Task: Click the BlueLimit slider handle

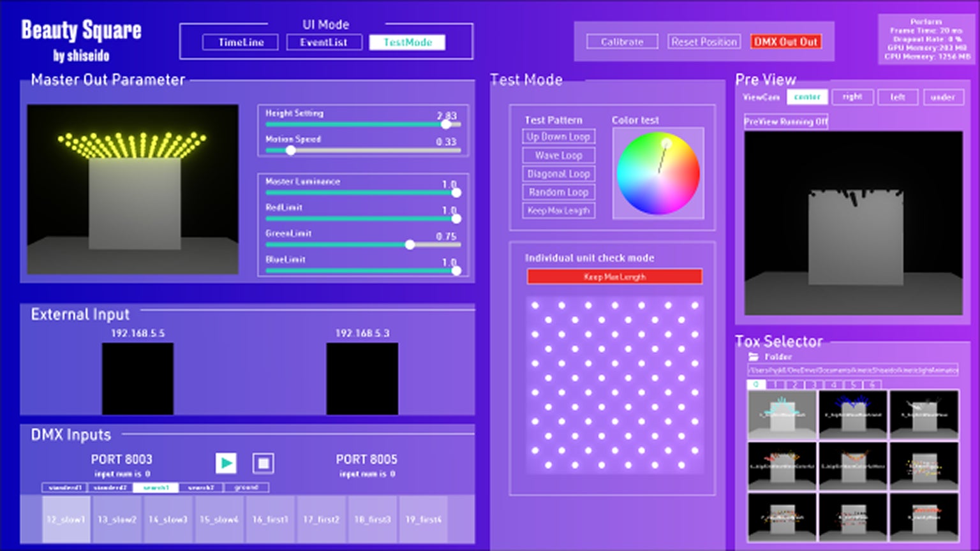Action: [x=456, y=271]
